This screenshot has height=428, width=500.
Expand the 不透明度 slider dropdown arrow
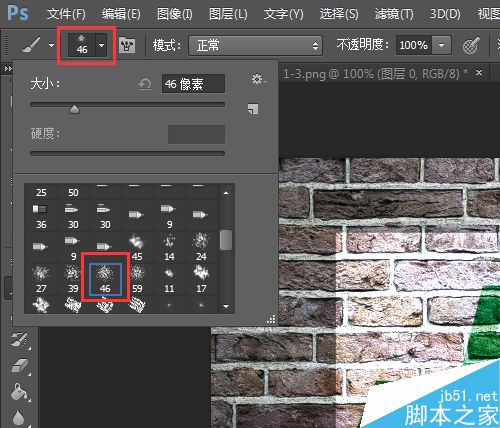pyautogui.click(x=441, y=45)
